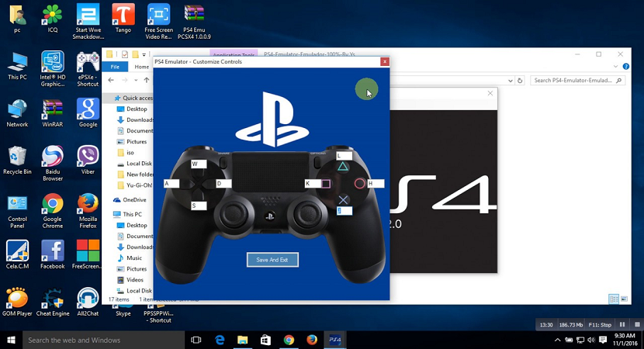
Task: Select the W key binding field
Action: 199,164
